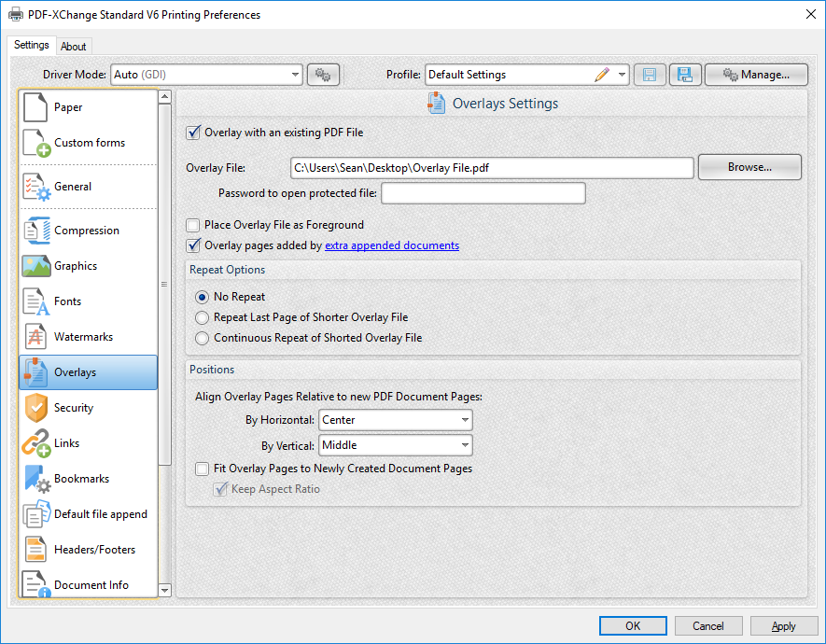Click the Overlays Settings header icon

click(x=436, y=104)
